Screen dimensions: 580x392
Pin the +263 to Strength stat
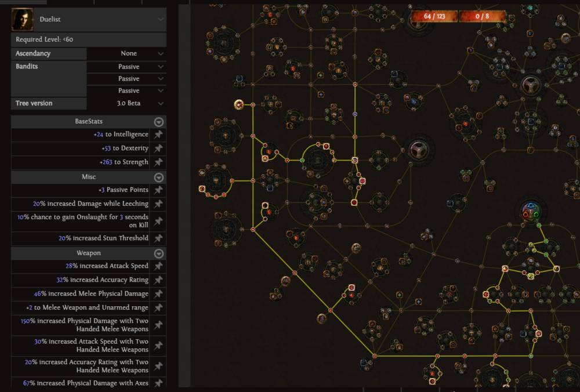[x=158, y=162]
